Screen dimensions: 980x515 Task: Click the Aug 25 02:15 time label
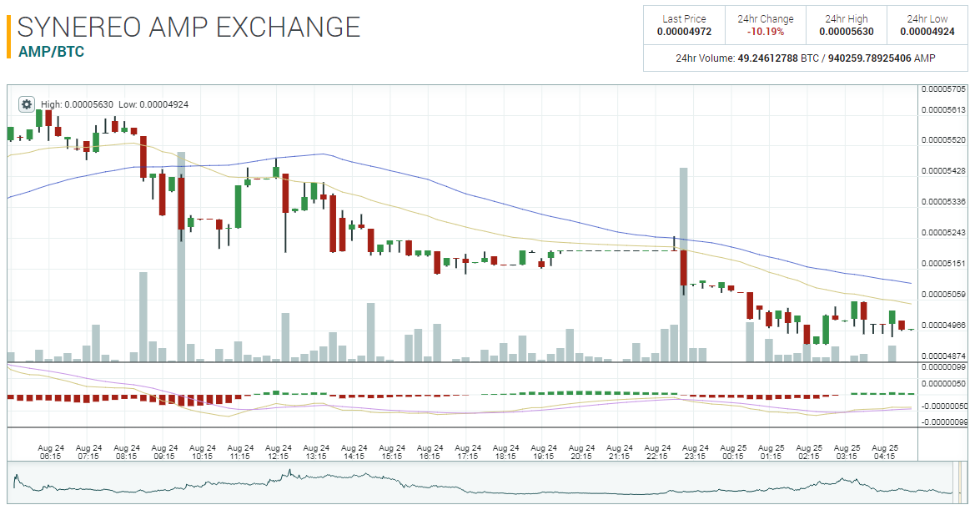(x=809, y=452)
